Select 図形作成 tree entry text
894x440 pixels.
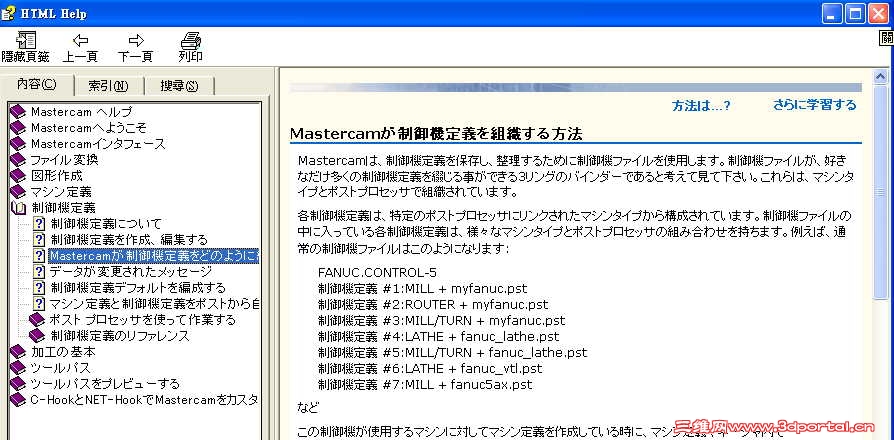[x=56, y=176]
